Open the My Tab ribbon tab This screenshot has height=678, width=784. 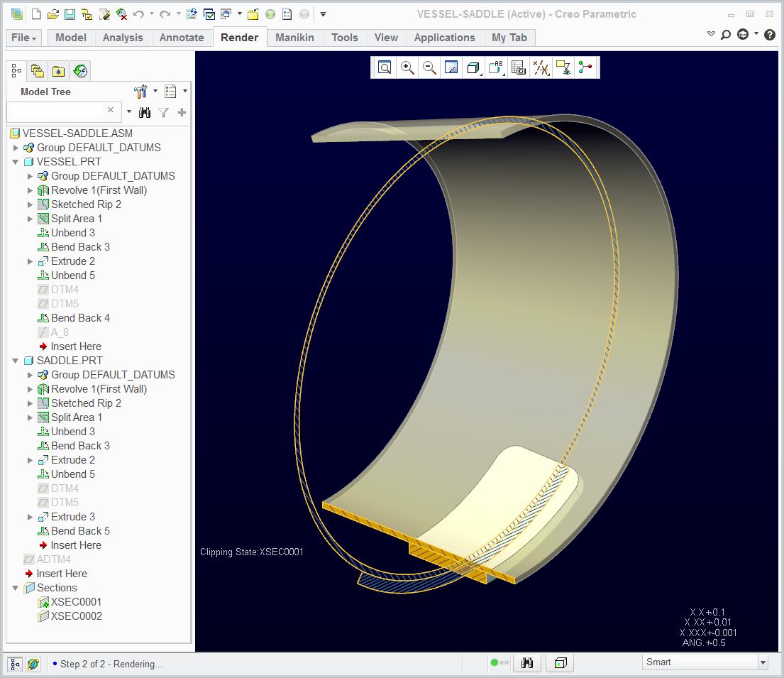509,38
